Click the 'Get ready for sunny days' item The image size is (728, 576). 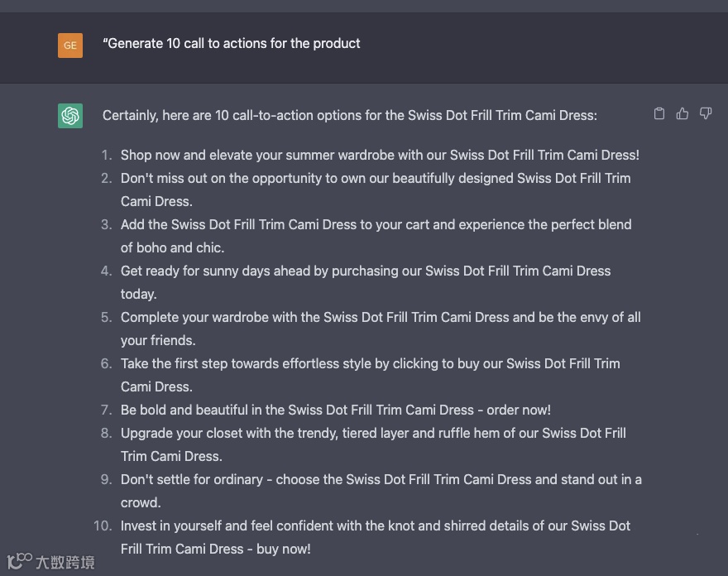point(366,271)
